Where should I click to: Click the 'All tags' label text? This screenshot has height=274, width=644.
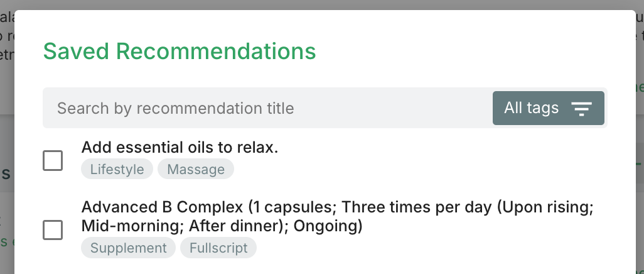pyautogui.click(x=531, y=108)
